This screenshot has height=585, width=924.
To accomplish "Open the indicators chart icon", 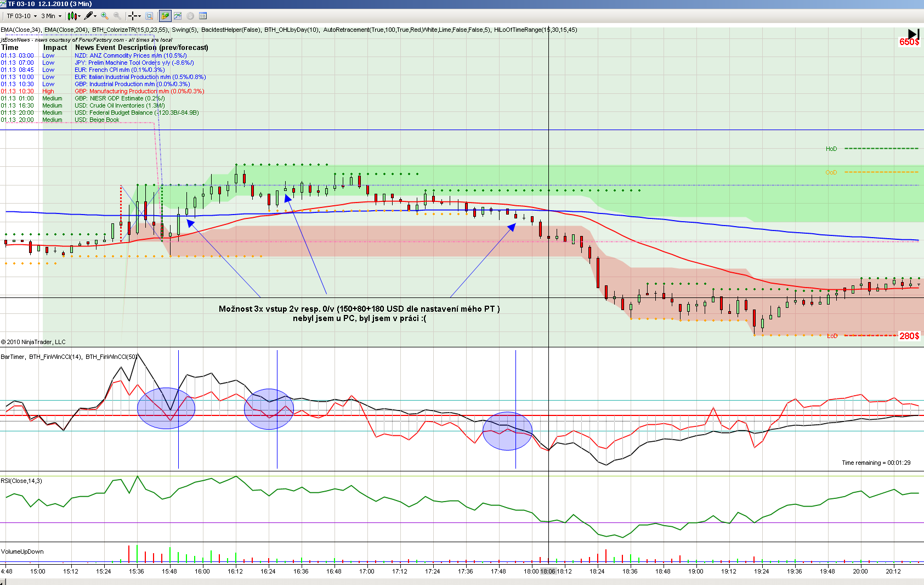I will (x=178, y=16).
